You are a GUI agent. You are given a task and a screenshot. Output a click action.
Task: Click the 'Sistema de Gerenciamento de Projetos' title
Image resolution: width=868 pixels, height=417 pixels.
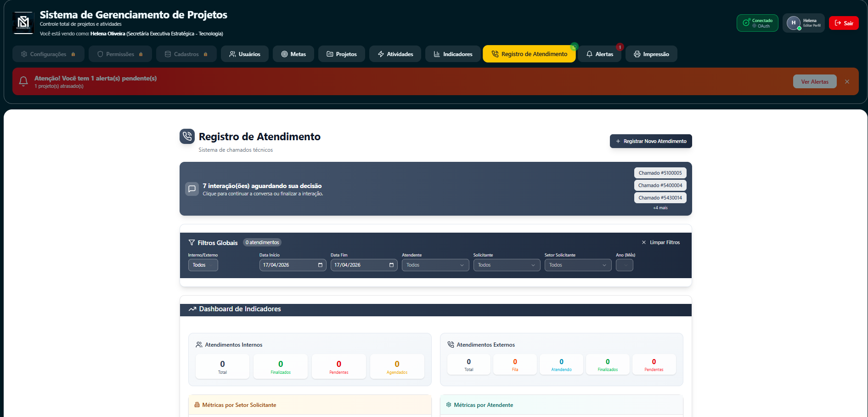click(x=134, y=15)
